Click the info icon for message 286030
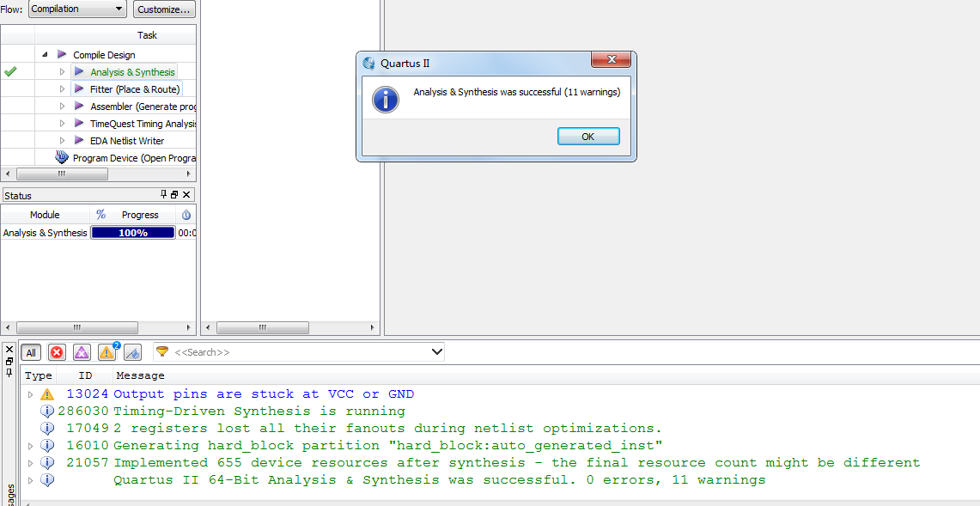Image resolution: width=980 pixels, height=506 pixels. [x=47, y=412]
